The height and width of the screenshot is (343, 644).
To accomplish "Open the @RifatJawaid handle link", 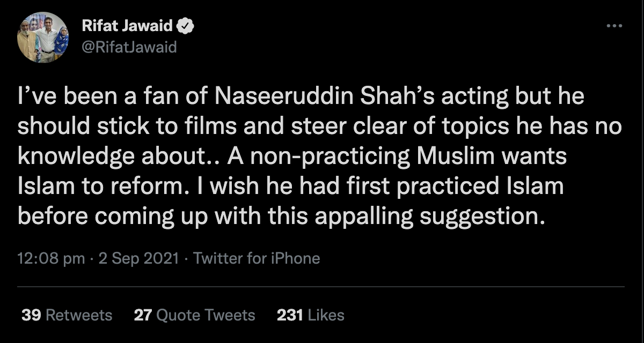I will (x=129, y=47).
